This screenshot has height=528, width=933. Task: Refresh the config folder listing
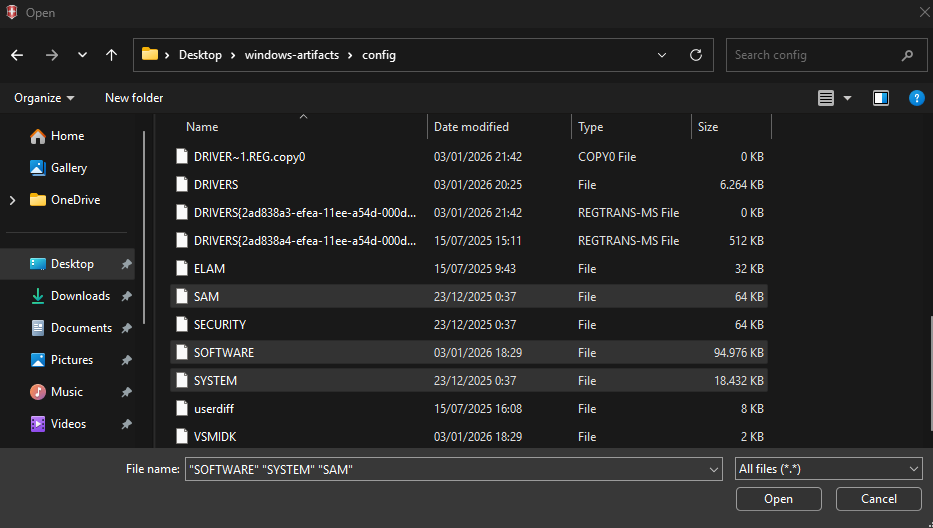click(x=695, y=55)
